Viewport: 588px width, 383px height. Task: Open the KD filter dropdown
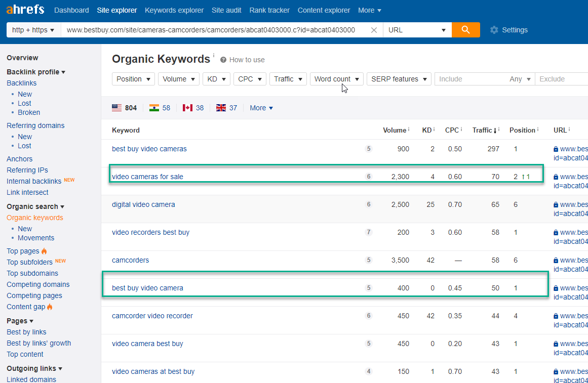tap(216, 79)
